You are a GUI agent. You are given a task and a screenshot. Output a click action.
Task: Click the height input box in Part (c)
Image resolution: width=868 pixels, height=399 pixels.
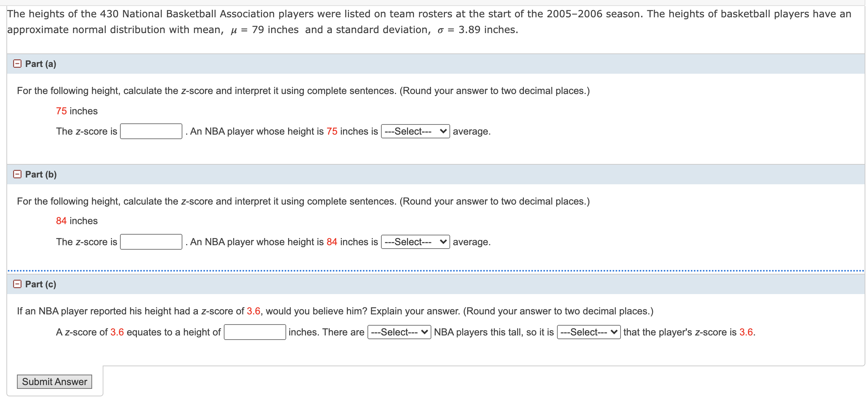point(254,332)
